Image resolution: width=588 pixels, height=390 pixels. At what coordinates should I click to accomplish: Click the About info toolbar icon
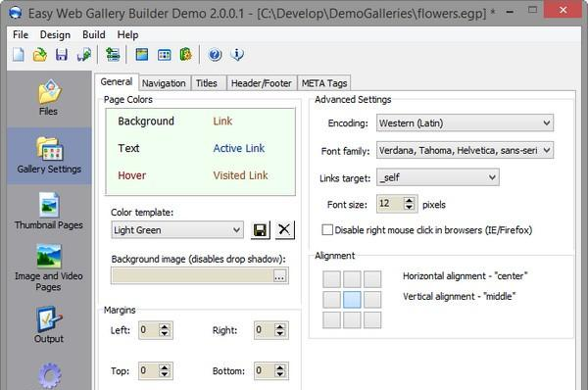coord(237,55)
